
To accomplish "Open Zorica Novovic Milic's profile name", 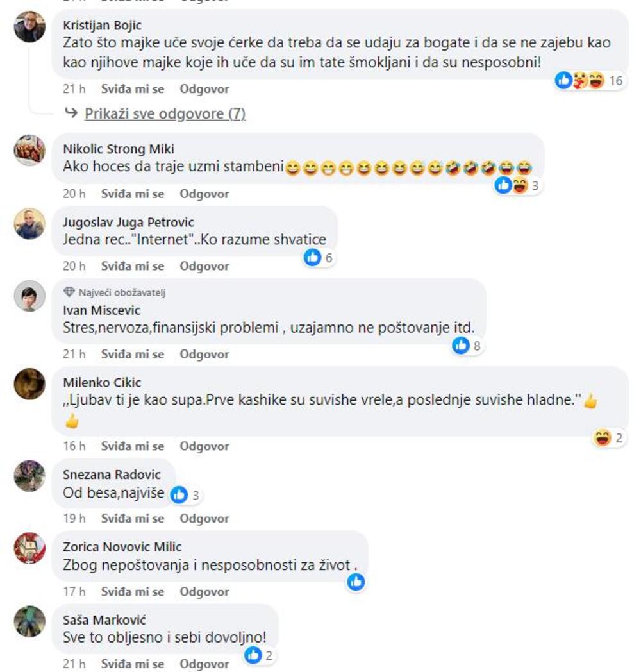I will [x=122, y=547].
